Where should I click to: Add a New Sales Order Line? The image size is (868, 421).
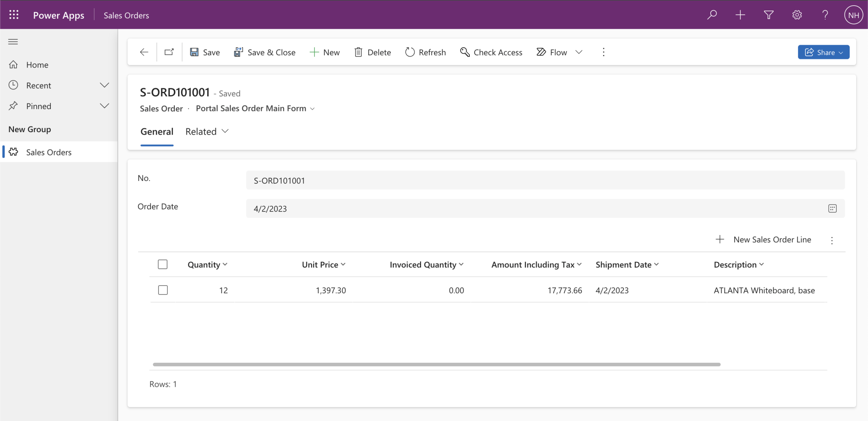tap(764, 240)
